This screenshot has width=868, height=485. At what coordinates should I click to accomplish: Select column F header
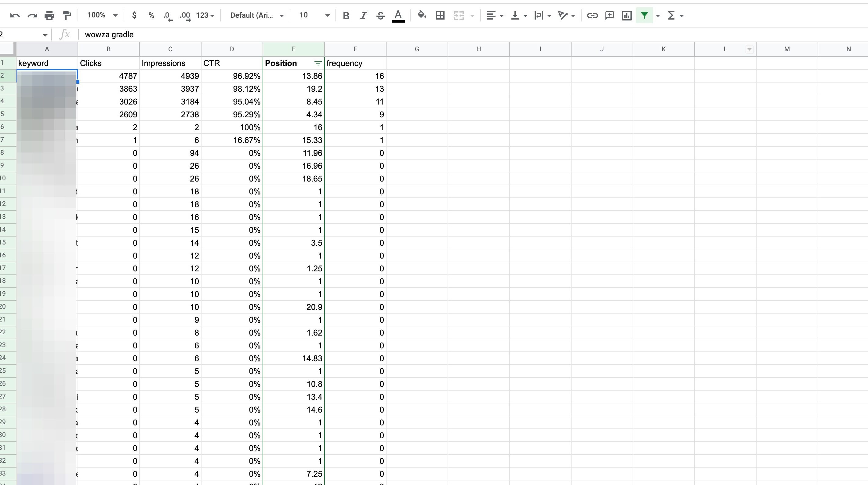(355, 49)
